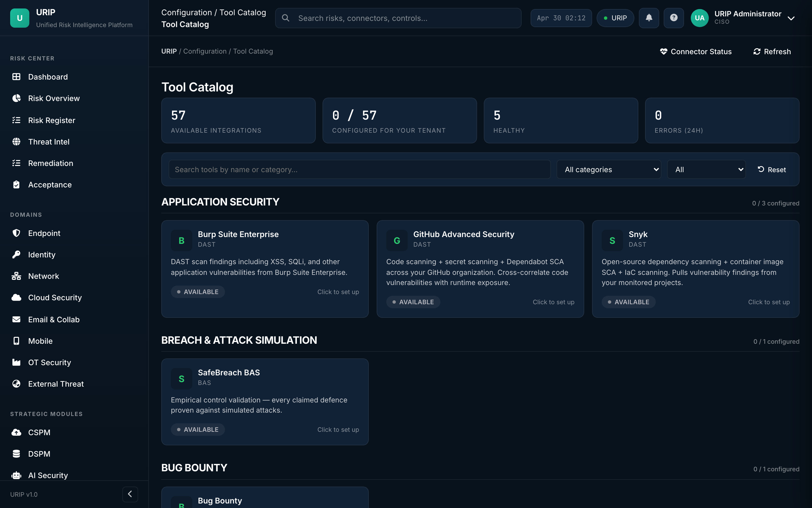This screenshot has width=812, height=508.
Task: Click the Breach & Attack Simulation heading
Action: point(239,340)
